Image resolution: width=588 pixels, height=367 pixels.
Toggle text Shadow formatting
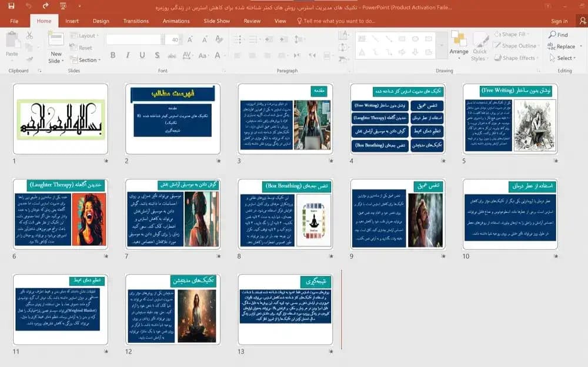click(157, 55)
